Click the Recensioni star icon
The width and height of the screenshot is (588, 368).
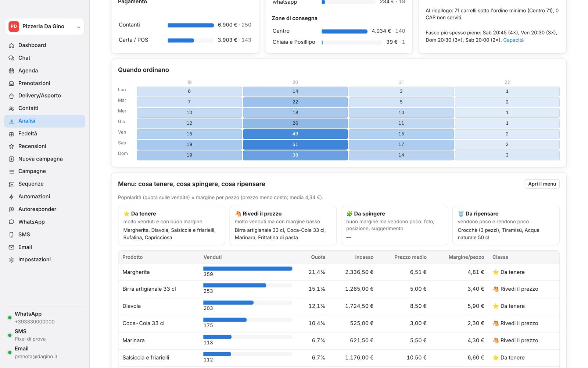[x=11, y=146]
